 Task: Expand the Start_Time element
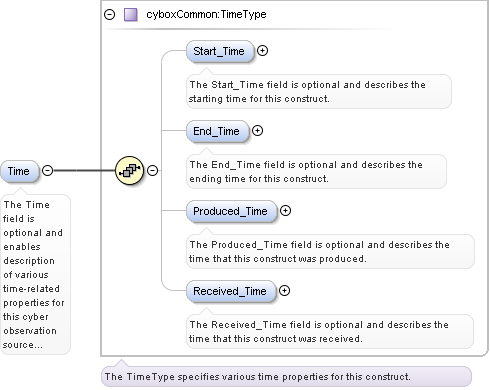(x=262, y=51)
